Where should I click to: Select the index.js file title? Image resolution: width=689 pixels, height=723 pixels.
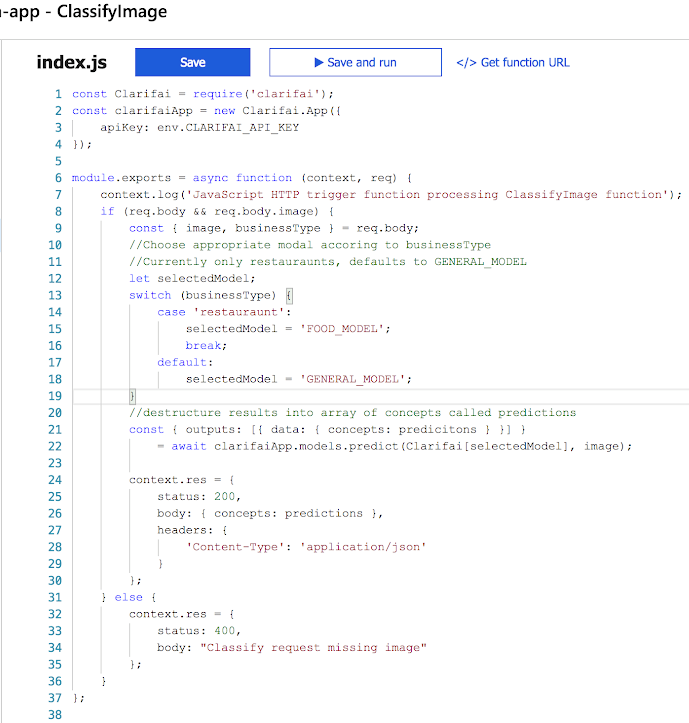71,62
